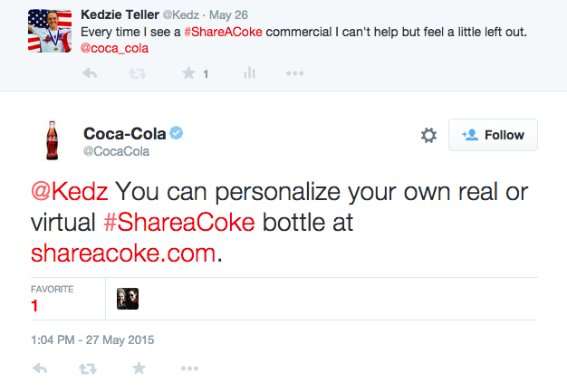Follow the Coca-Cola account
This screenshot has height=392, width=567.
(494, 135)
